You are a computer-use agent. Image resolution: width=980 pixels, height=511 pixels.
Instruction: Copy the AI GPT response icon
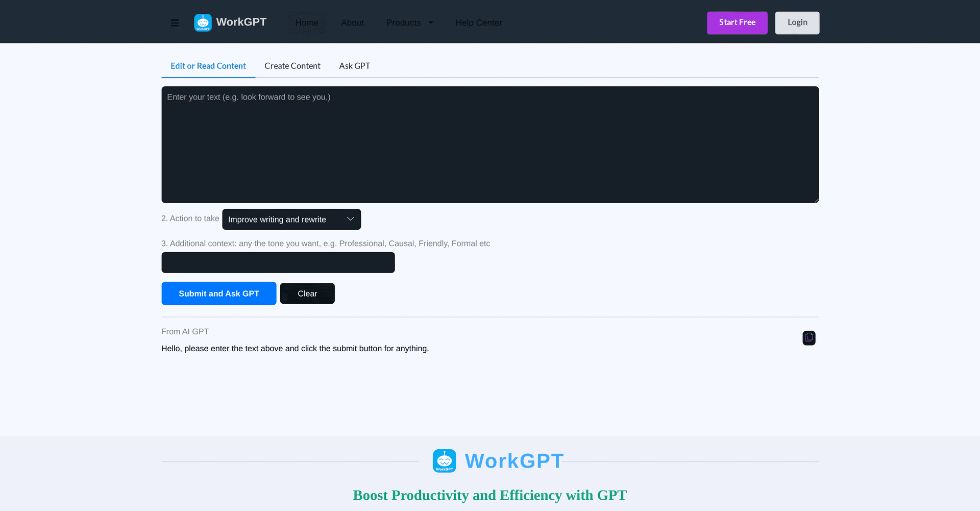click(x=809, y=338)
